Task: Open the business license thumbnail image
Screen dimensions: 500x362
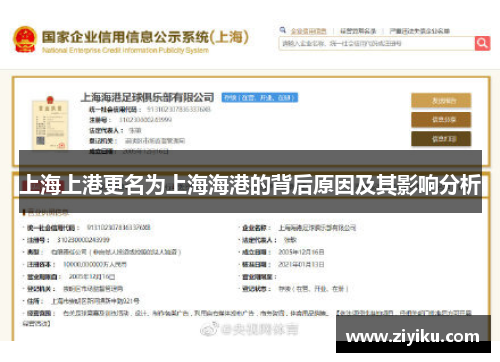Action: (x=50, y=123)
